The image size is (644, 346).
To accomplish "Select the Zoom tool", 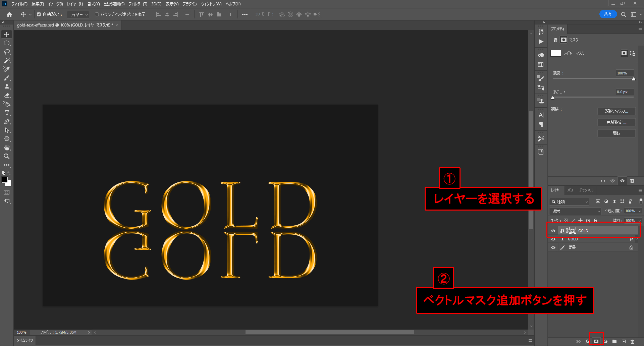I will pyautogui.click(x=7, y=156).
